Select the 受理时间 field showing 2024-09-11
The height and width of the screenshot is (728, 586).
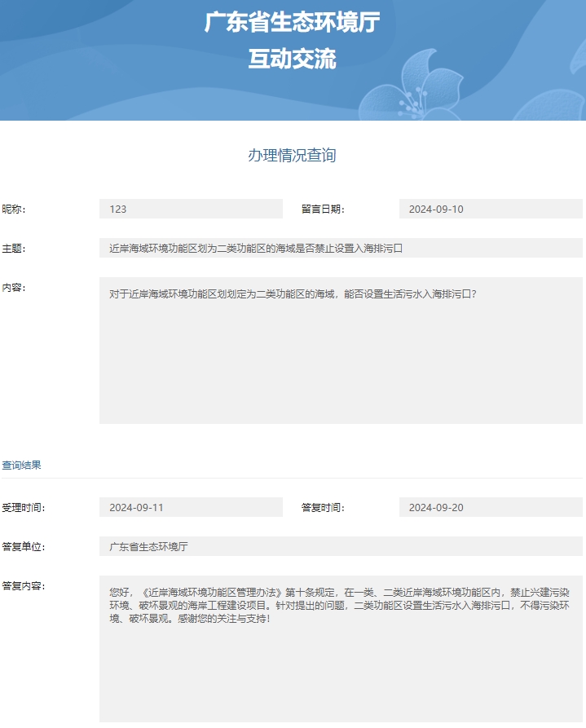click(x=191, y=507)
